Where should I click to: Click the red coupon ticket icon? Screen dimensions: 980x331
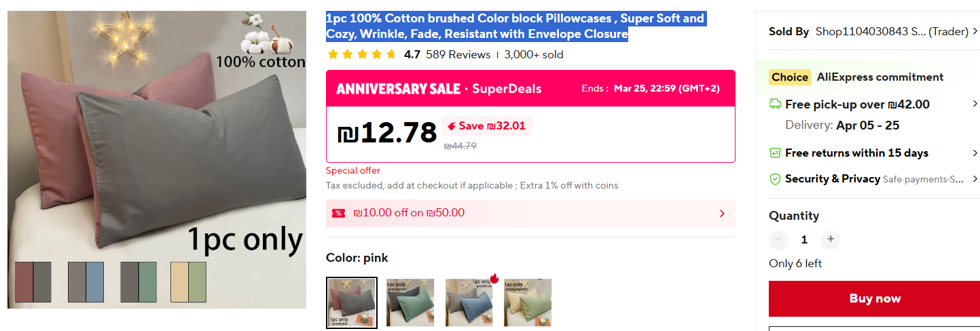coord(338,213)
